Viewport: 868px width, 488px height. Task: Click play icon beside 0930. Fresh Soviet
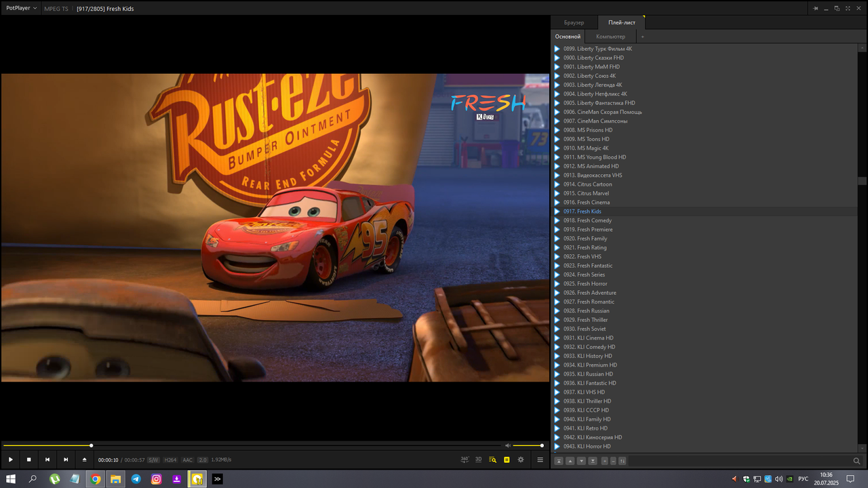[x=557, y=329]
